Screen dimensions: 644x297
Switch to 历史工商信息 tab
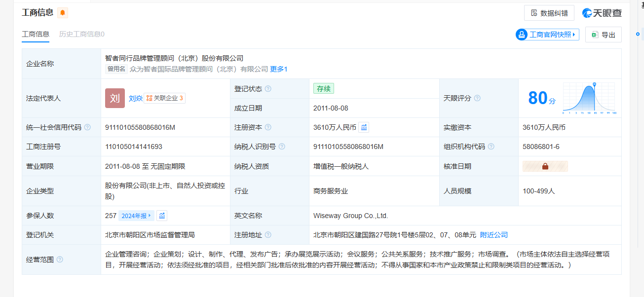click(82, 34)
